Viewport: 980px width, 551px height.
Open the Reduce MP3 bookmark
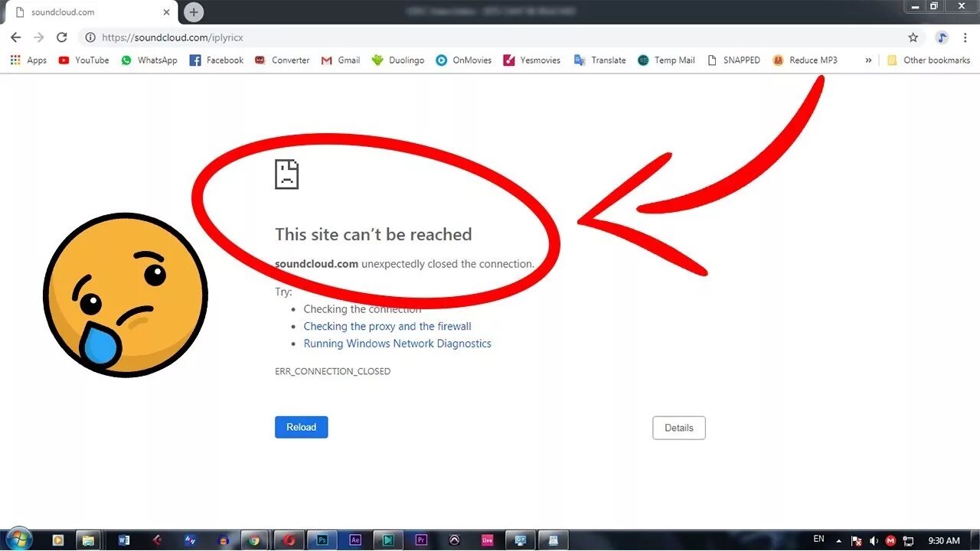[805, 60]
